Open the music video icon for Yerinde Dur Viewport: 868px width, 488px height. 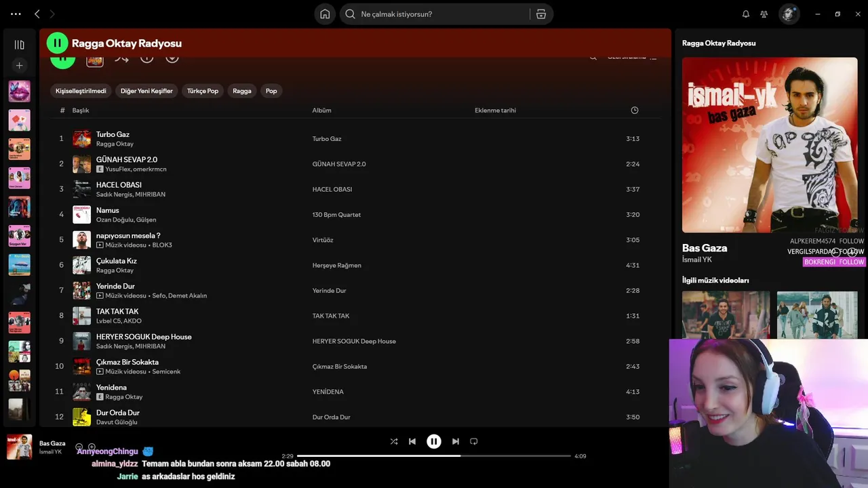[100, 296]
